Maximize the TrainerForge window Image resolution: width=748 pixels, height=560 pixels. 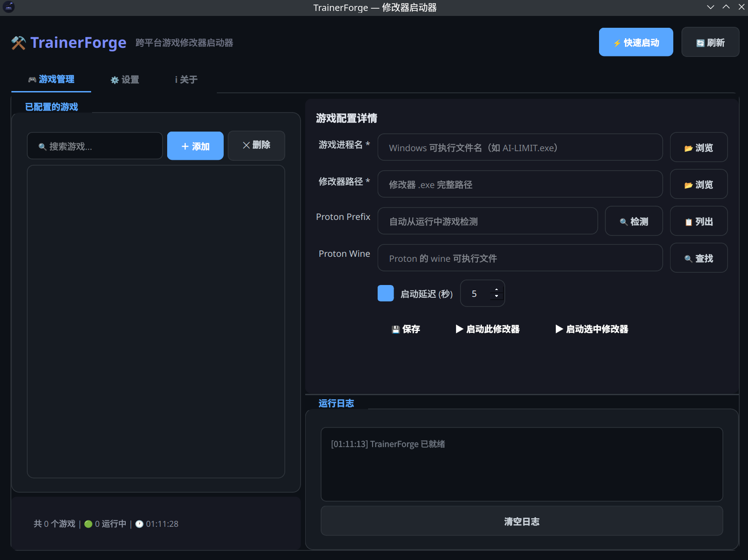[x=726, y=7]
